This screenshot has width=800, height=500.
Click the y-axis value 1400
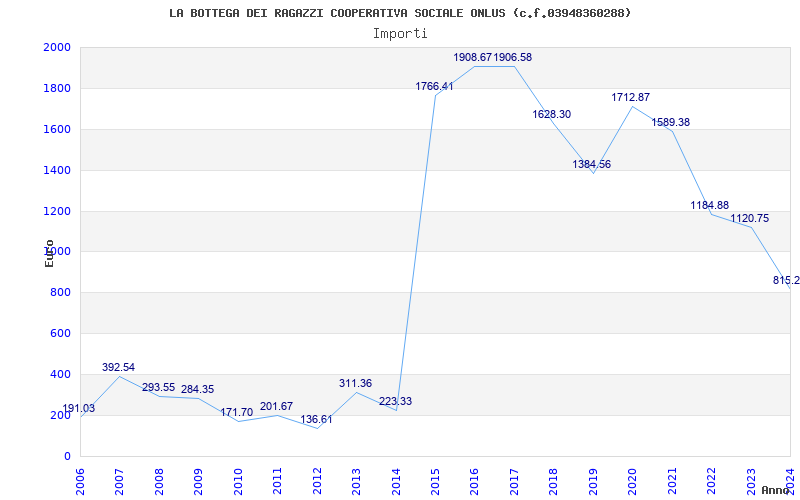pyautogui.click(x=57, y=170)
